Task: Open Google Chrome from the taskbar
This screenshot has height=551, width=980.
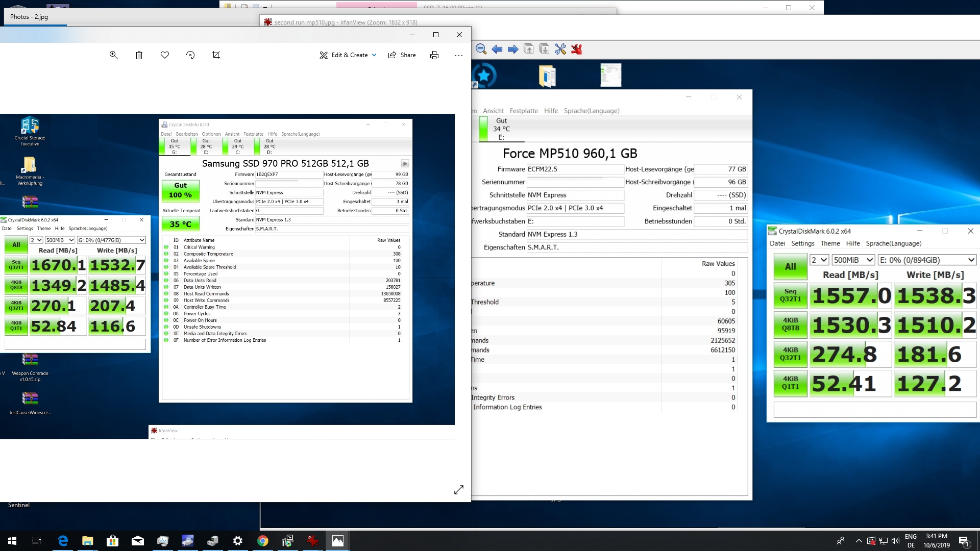Action: [263, 541]
